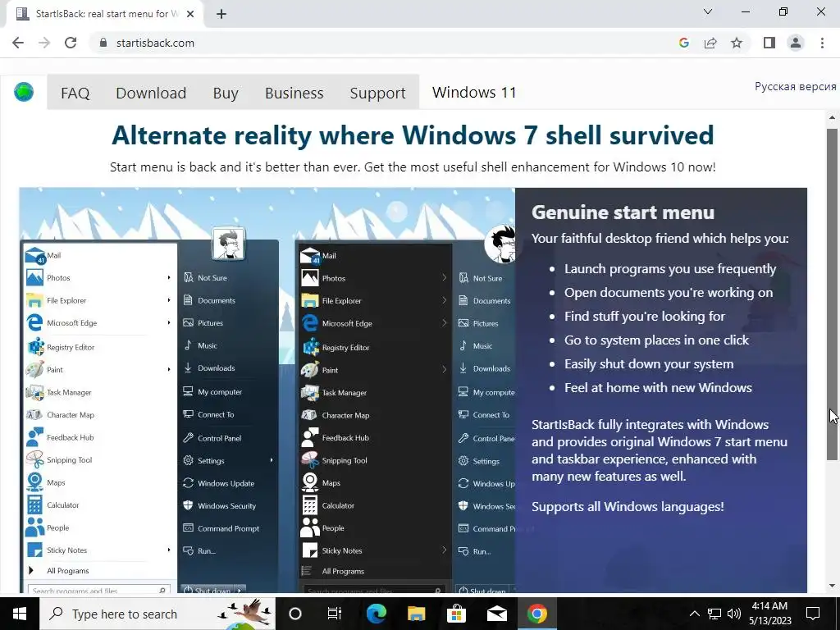Open Cortana circle on the taskbar
Viewport: 840px width, 630px height.
click(295, 614)
